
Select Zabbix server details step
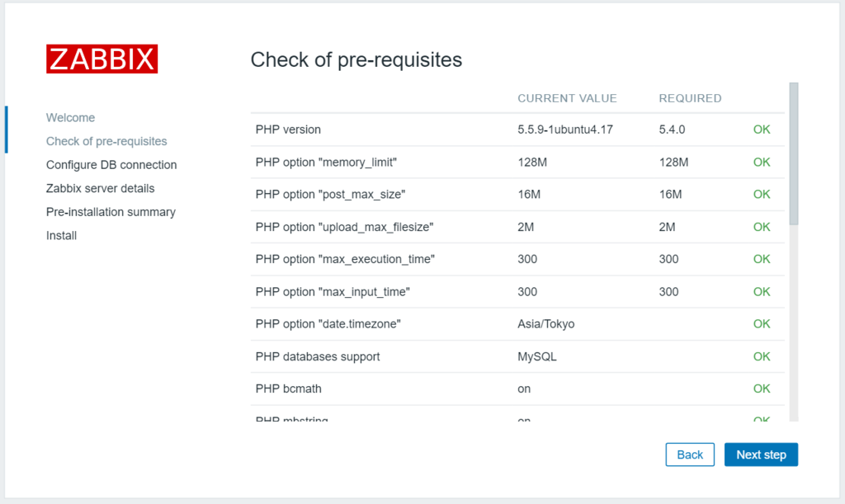pyautogui.click(x=100, y=188)
